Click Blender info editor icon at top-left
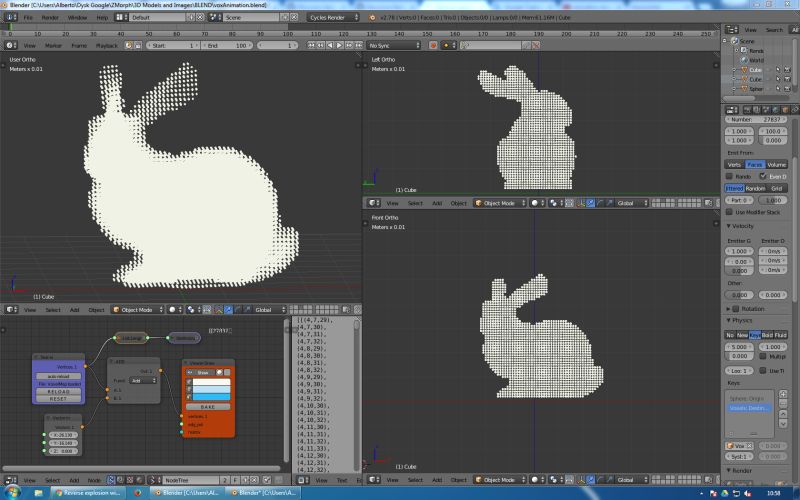This screenshot has width=800, height=500. click(10, 17)
